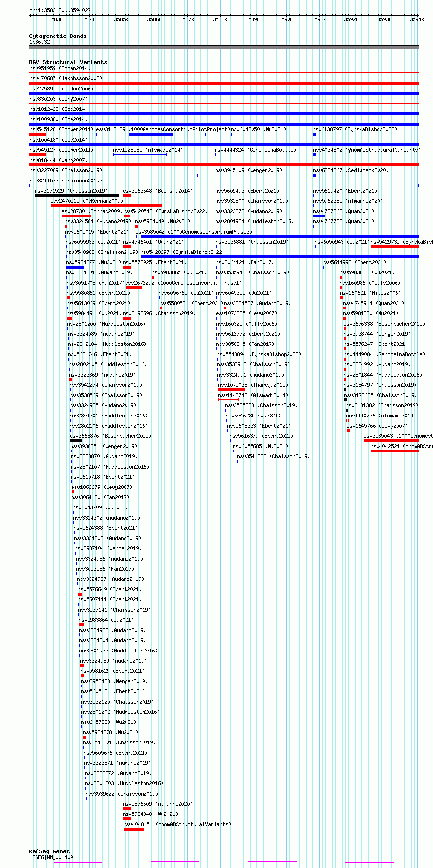Open nsv6334267 (Sedlazeck2020) variant
This screenshot has height=868, width=433.
(x=351, y=170)
